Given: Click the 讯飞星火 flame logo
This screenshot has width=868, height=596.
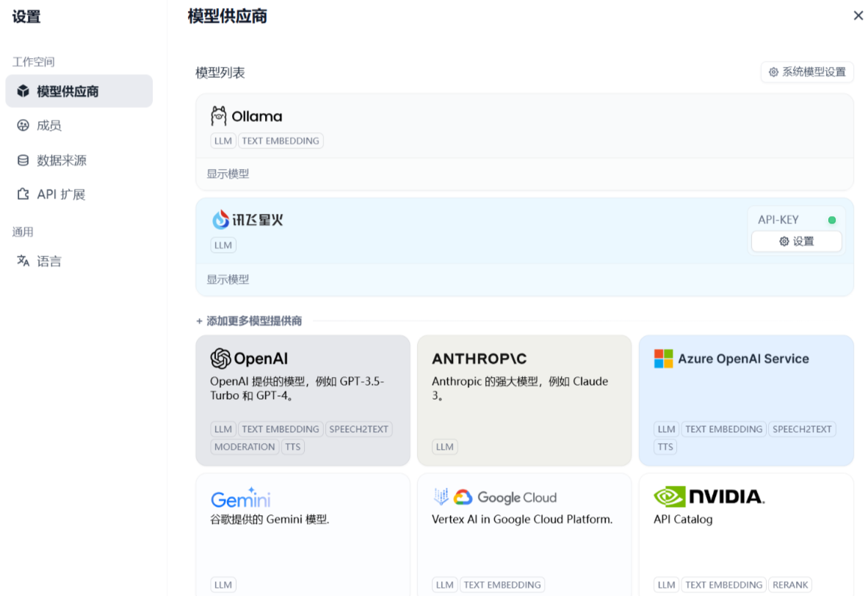Looking at the screenshot, I should [220, 219].
